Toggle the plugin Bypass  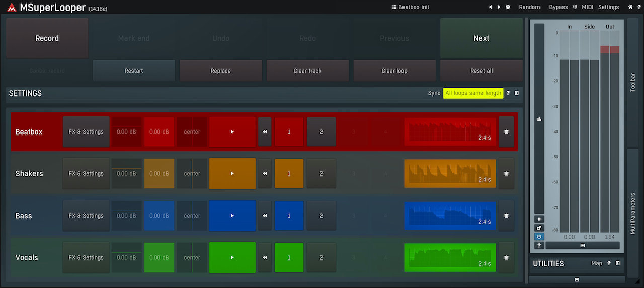click(x=558, y=7)
